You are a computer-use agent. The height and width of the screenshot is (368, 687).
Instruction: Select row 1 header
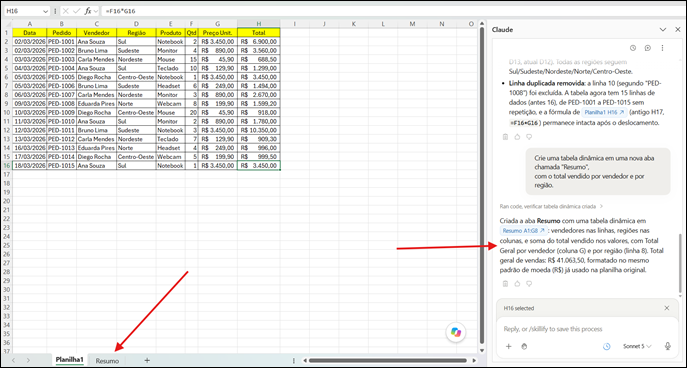coord(7,32)
